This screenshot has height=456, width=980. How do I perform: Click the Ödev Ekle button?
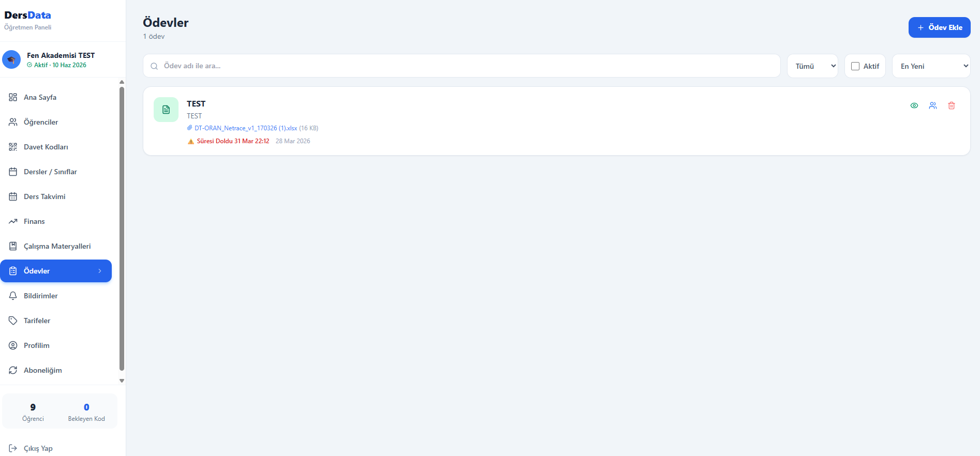coord(939,27)
